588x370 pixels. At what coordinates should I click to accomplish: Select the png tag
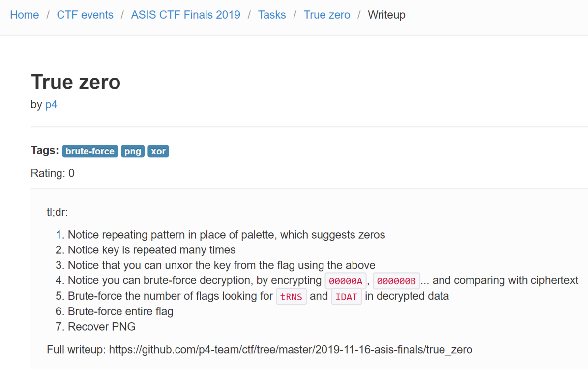click(133, 151)
